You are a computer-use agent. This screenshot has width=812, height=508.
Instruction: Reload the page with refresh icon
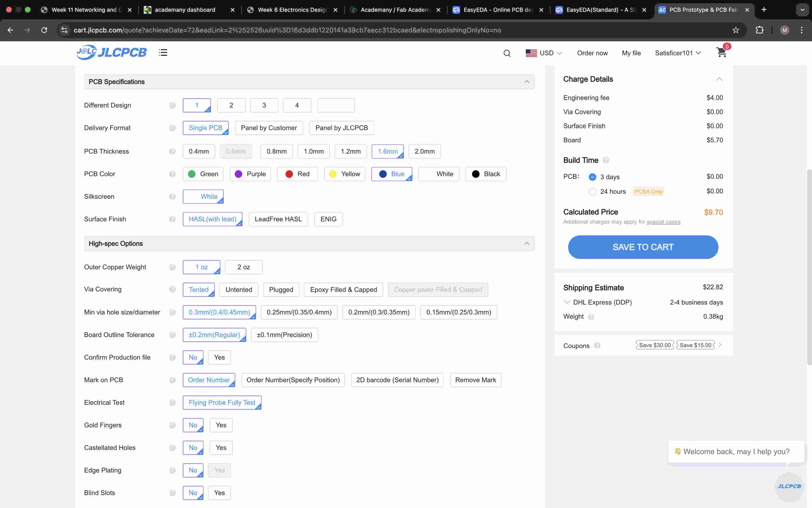44,30
